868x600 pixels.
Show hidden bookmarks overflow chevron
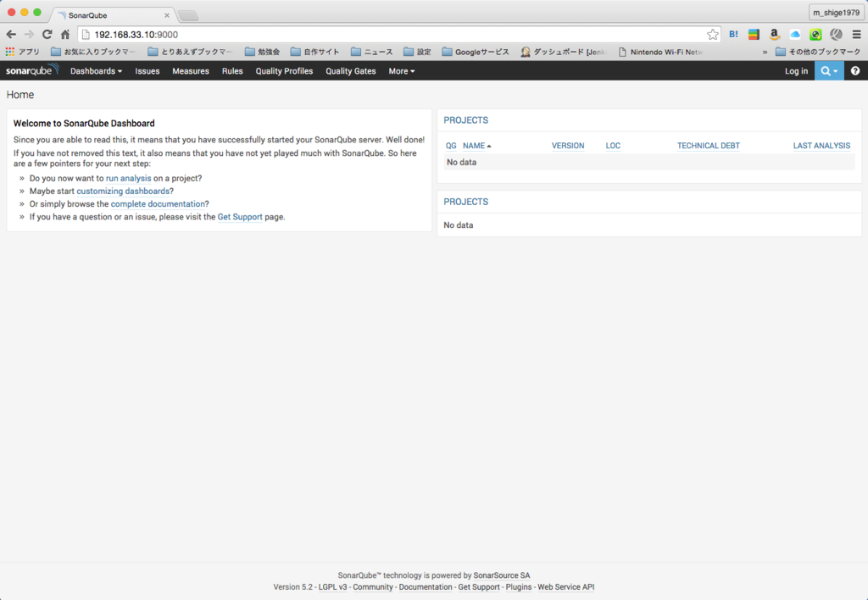pyautogui.click(x=765, y=52)
